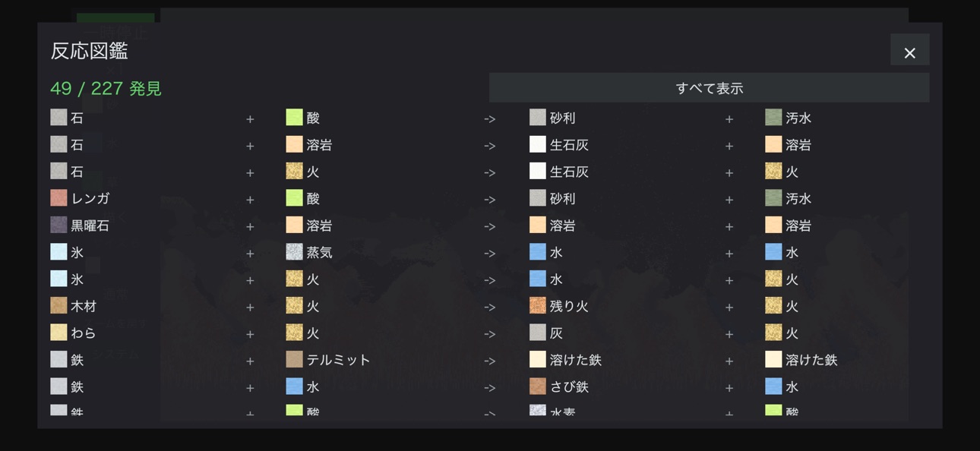
Task: Select 生石灰 swatch in 石 + 溶岩 row
Action: click(537, 144)
